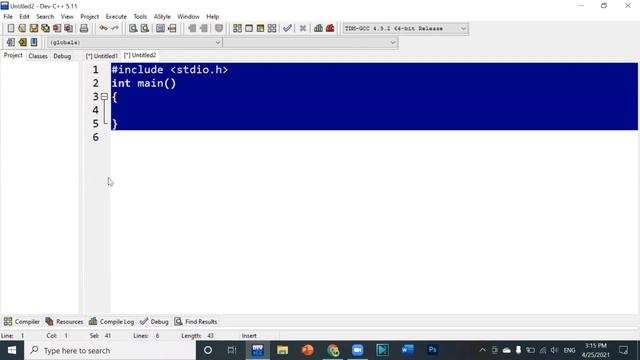
Task: Click the Rebuild All toolbar icon
Action: pyautogui.click(x=272, y=28)
